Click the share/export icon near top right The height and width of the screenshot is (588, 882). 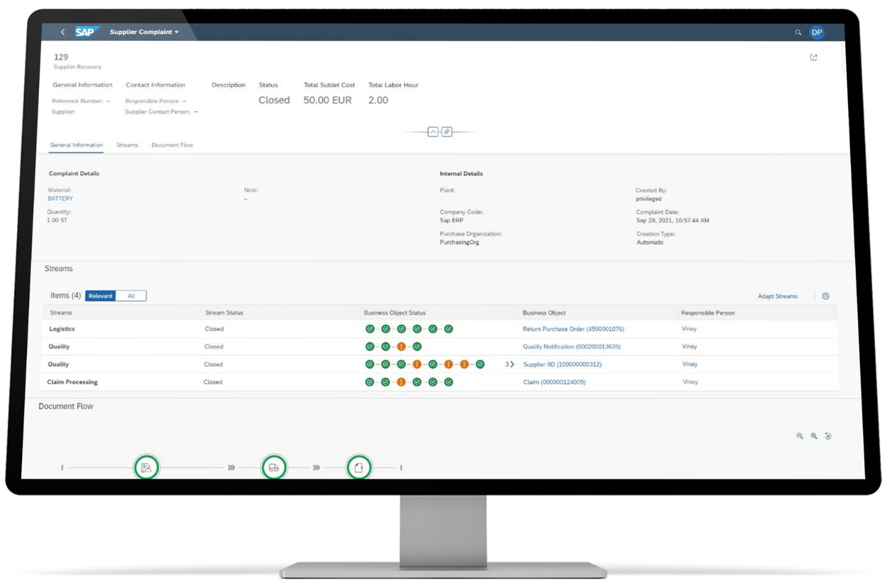pos(814,57)
